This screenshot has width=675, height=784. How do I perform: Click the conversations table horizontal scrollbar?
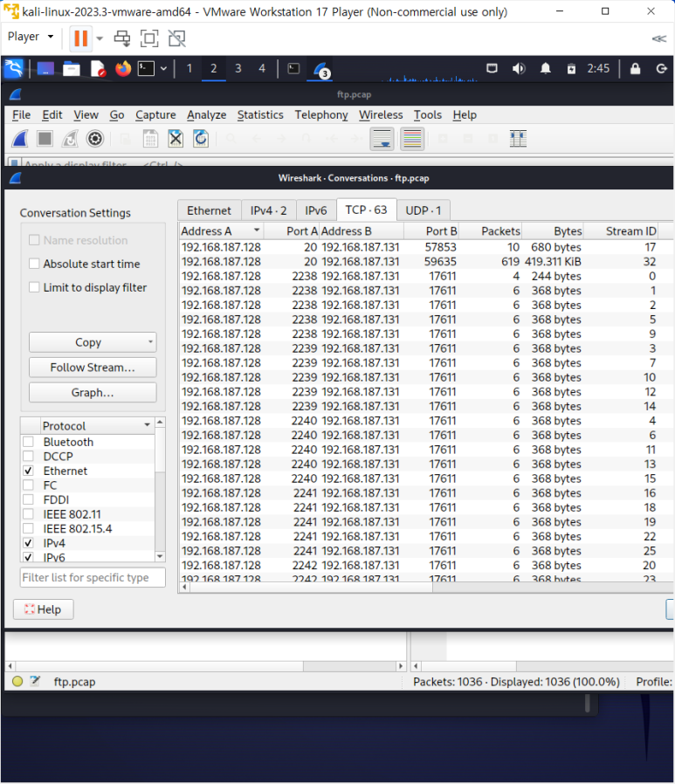311,587
